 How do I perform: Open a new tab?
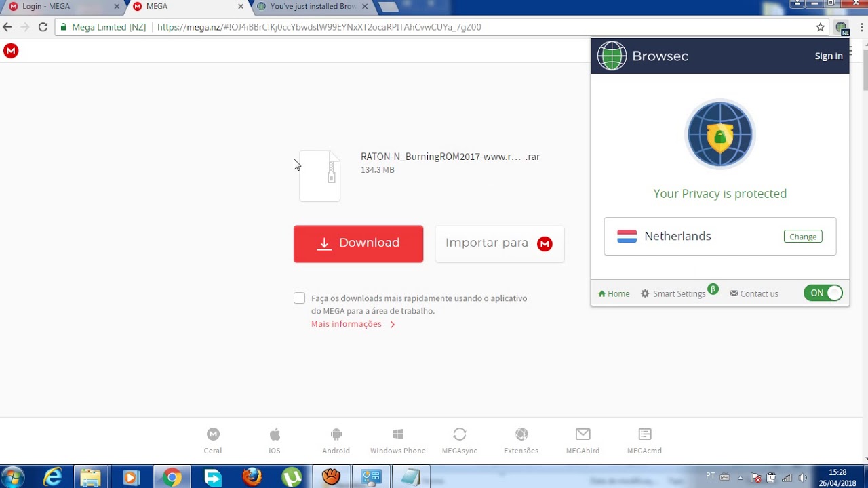(x=389, y=7)
